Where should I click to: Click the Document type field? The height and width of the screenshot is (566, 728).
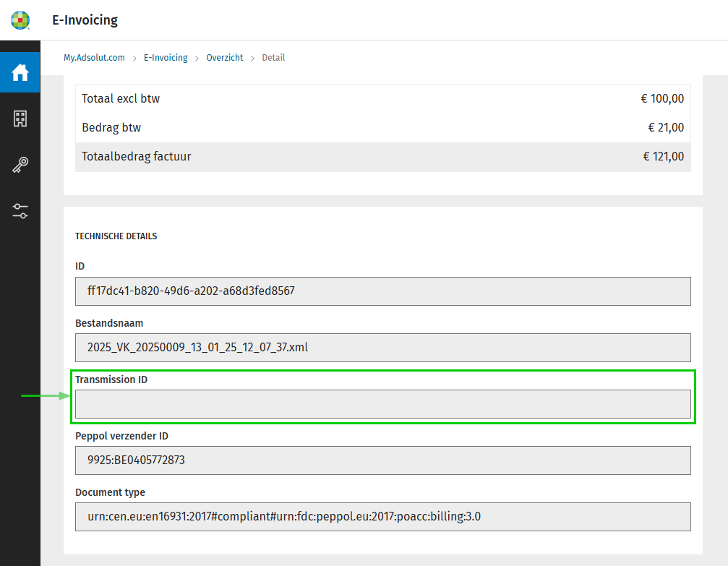tap(382, 517)
